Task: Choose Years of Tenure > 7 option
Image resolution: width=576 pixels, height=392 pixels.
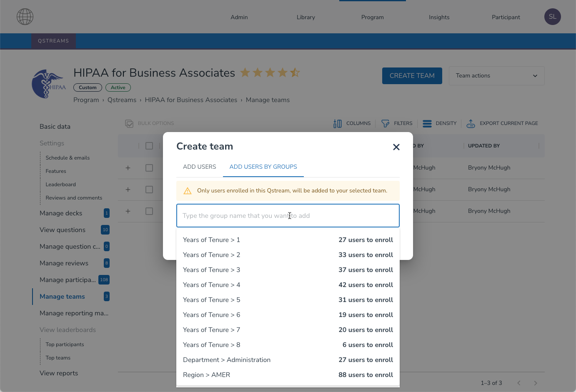Action: click(288, 330)
